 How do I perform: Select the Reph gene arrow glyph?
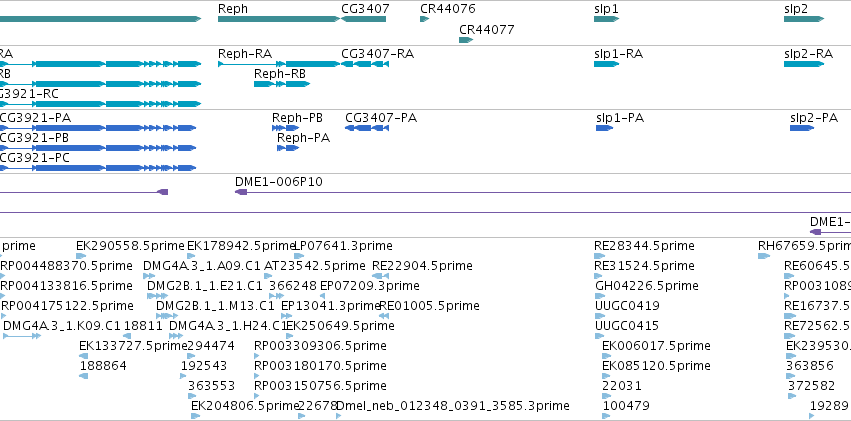pos(279,19)
